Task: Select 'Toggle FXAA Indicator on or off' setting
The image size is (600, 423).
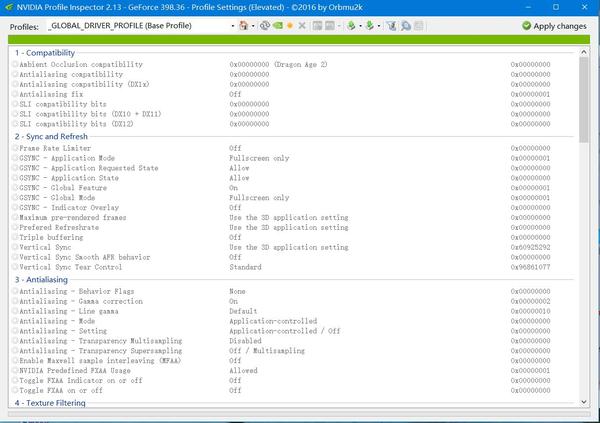Action: pyautogui.click(x=293, y=381)
